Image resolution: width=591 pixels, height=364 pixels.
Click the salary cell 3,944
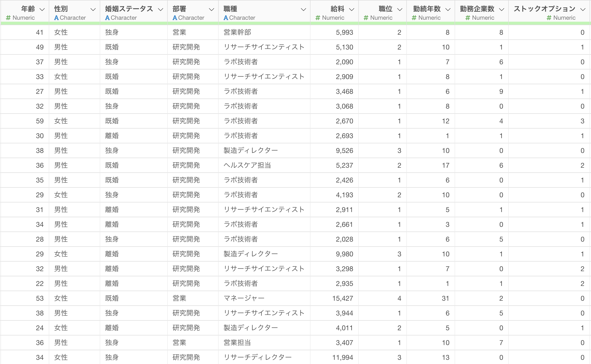tap(334, 313)
